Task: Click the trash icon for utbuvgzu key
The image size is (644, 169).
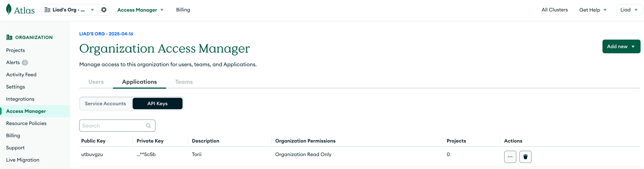Action: click(x=525, y=157)
